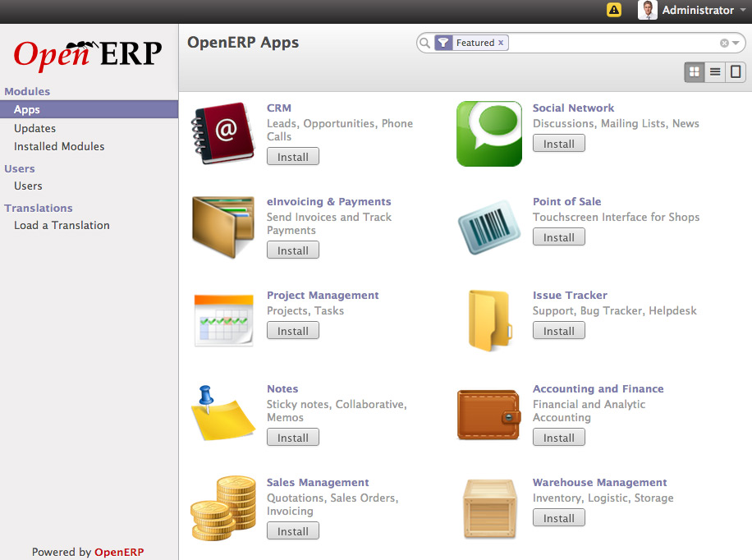
Task: Install the Notes app
Action: click(292, 437)
